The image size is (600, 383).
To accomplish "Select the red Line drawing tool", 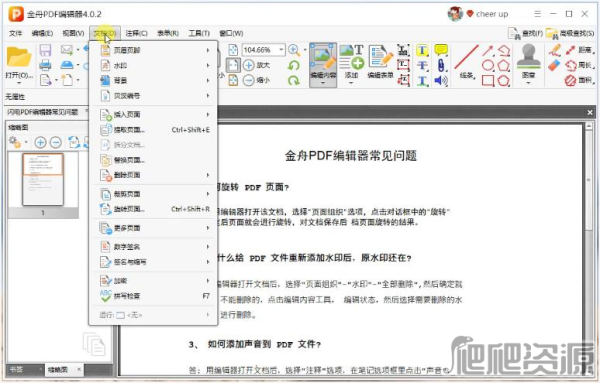I will click(466, 61).
